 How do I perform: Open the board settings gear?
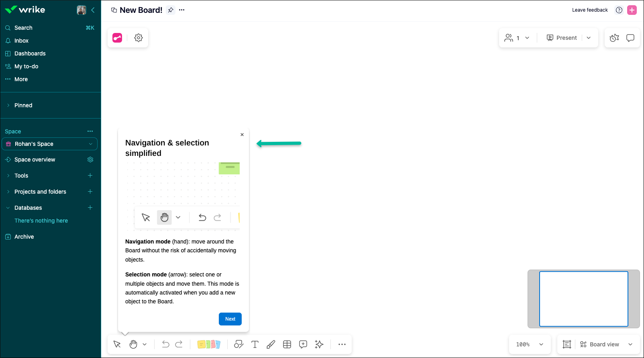(139, 38)
